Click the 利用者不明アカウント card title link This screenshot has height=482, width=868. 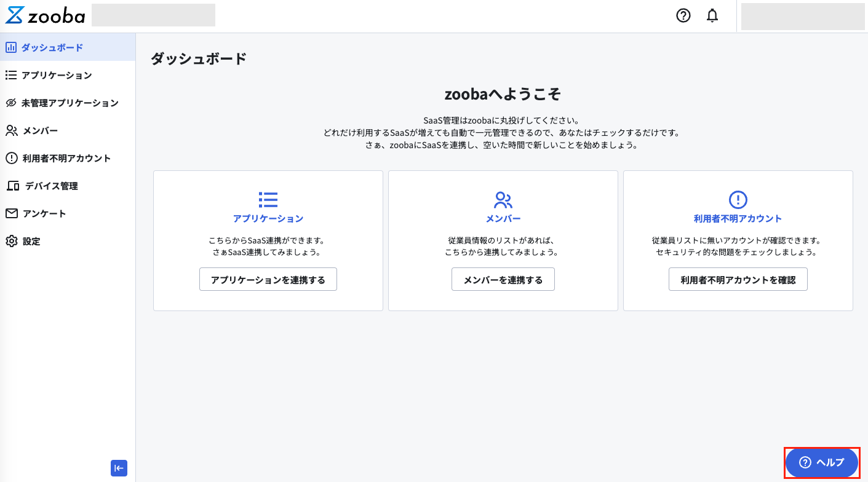click(738, 218)
